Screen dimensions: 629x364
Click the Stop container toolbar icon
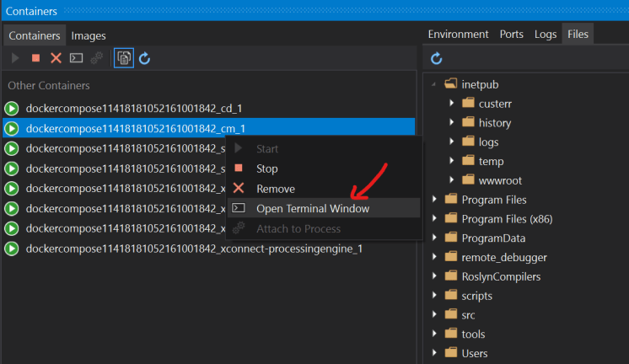click(x=35, y=58)
